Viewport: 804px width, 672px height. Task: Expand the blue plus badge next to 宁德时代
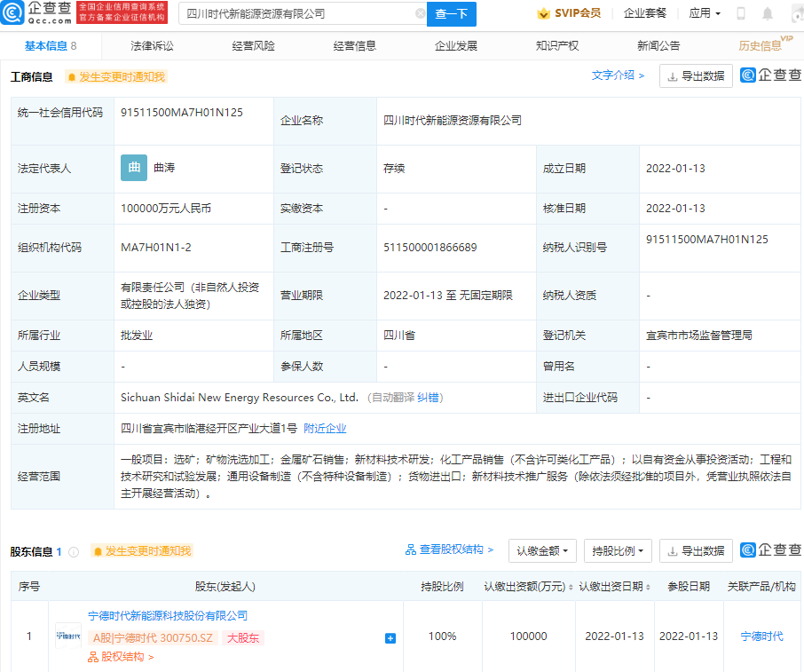point(390,637)
